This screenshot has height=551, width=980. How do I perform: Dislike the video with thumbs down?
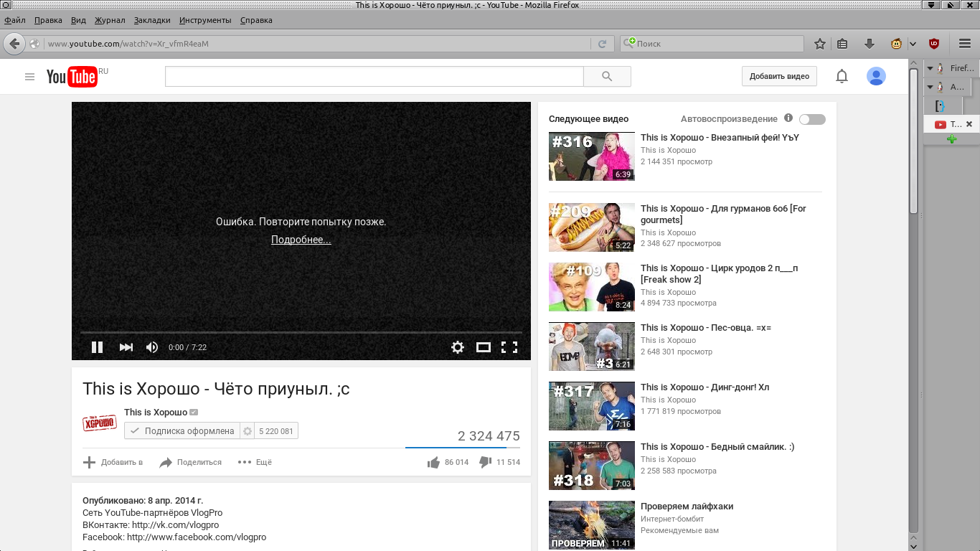pyautogui.click(x=485, y=463)
